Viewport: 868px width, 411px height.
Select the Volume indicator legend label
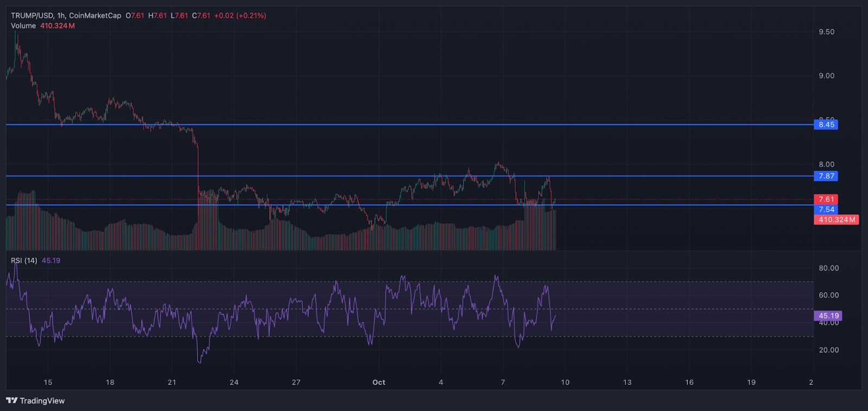tap(23, 26)
